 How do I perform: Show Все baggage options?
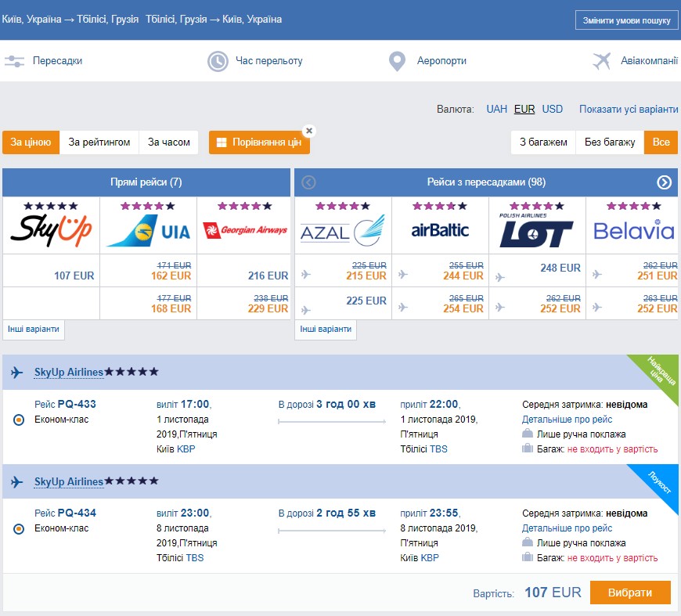click(x=661, y=142)
